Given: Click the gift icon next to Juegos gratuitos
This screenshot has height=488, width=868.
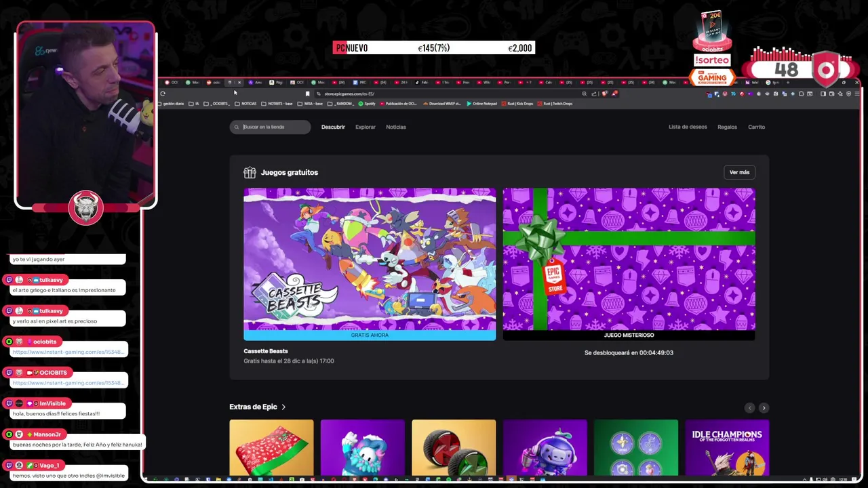Looking at the screenshot, I should 250,172.
